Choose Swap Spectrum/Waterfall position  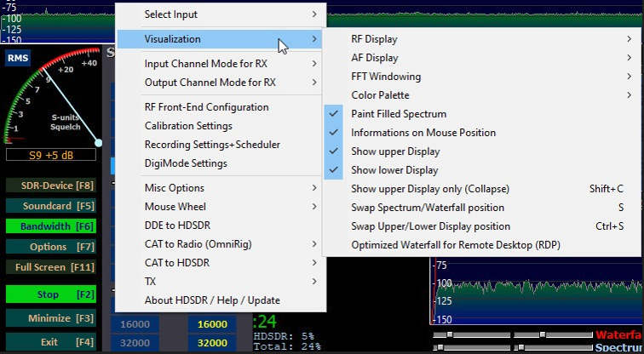click(483, 208)
